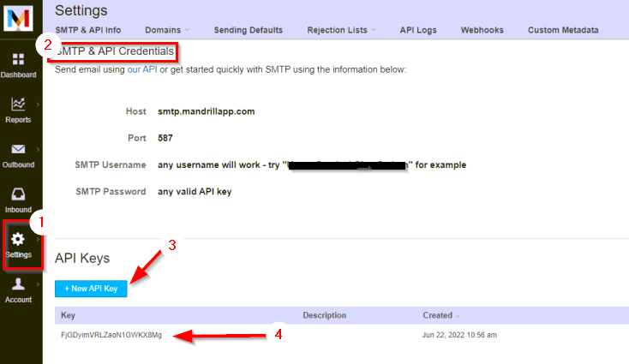Open the Domains tab
Image resolution: width=629 pixels, height=364 pixels.
click(x=163, y=30)
